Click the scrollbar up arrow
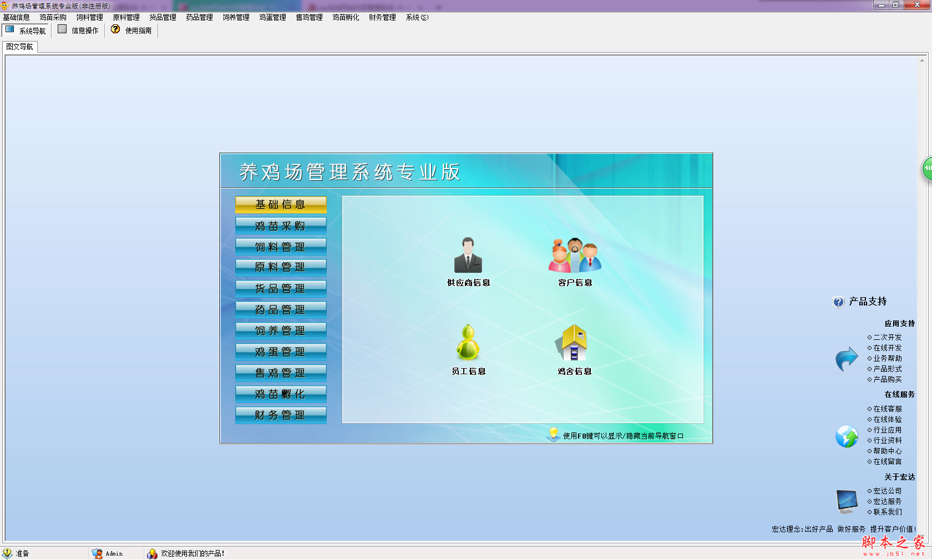Image resolution: width=932 pixels, height=560 pixels. [922, 60]
